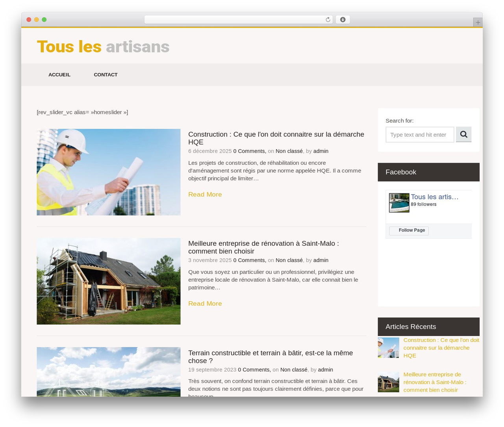Click recent articles worker thumbnail in sidebar
504x427 pixels.
coord(389,347)
